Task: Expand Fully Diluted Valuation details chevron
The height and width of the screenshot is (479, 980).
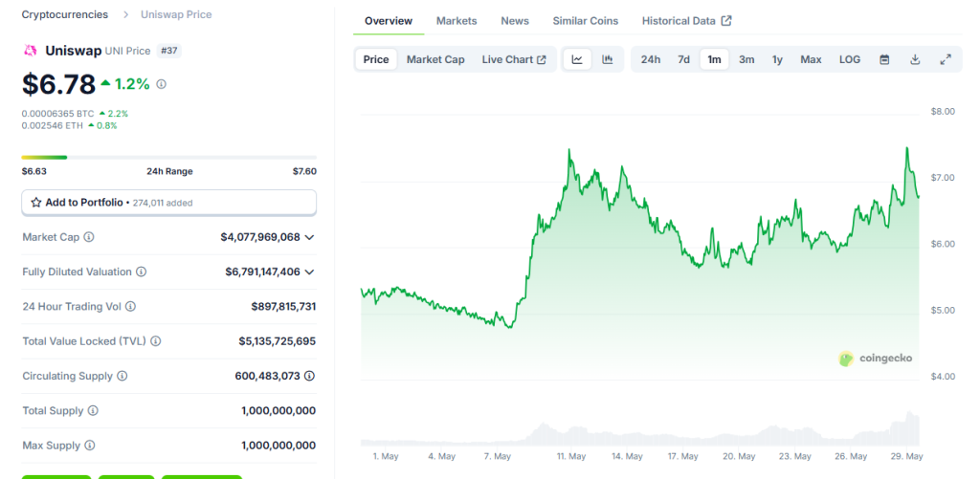Action: tap(309, 272)
